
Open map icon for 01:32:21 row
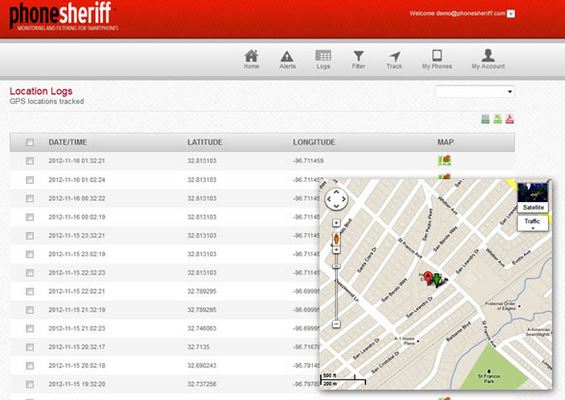click(445, 160)
